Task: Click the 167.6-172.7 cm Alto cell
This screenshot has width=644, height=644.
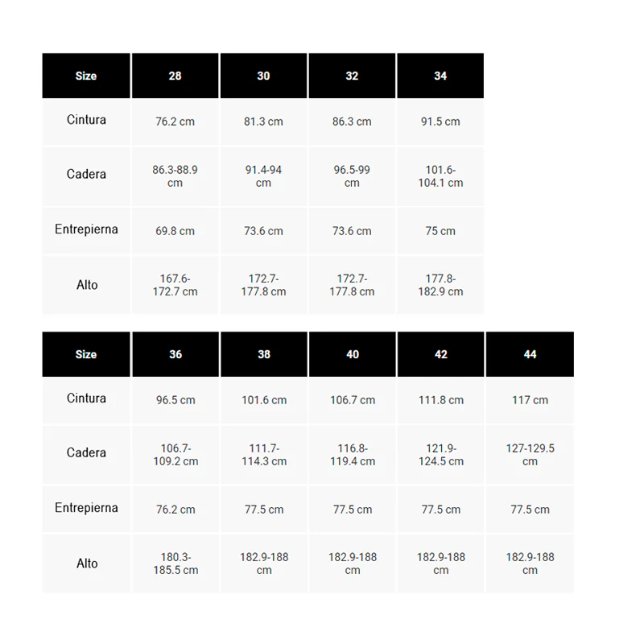Action: (x=175, y=285)
